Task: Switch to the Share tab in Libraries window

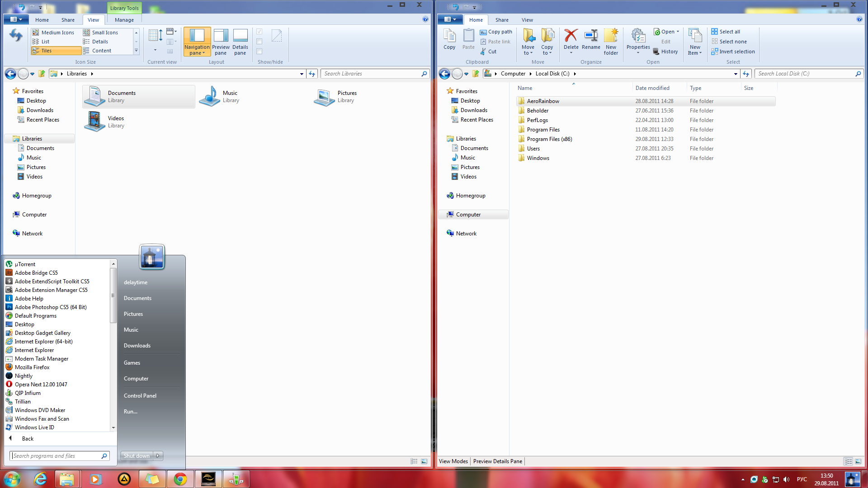Action: pyautogui.click(x=68, y=20)
